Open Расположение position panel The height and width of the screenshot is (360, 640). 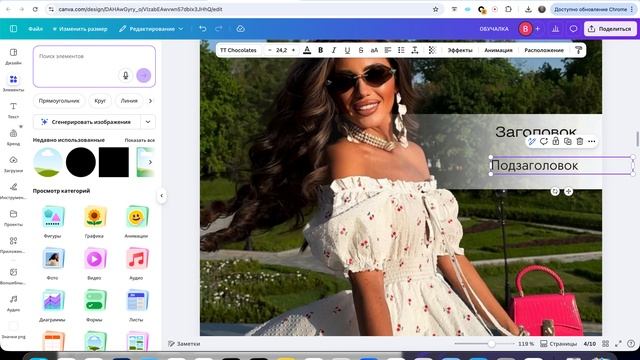[544, 50]
